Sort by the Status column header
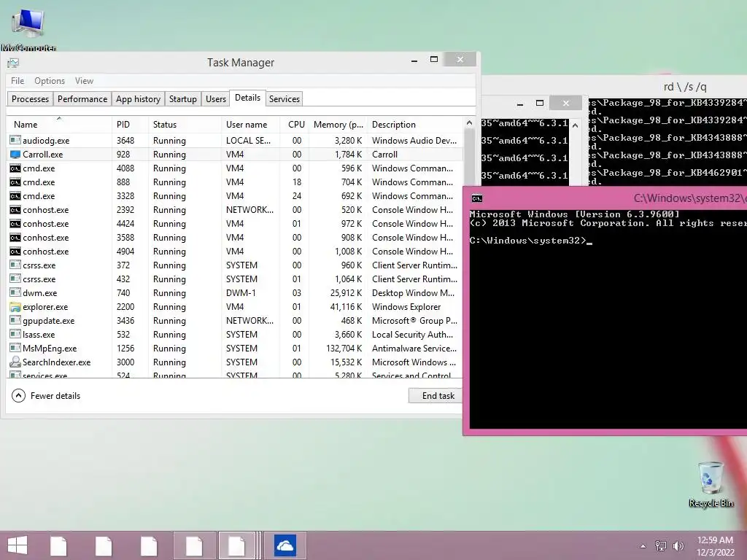 [185, 124]
